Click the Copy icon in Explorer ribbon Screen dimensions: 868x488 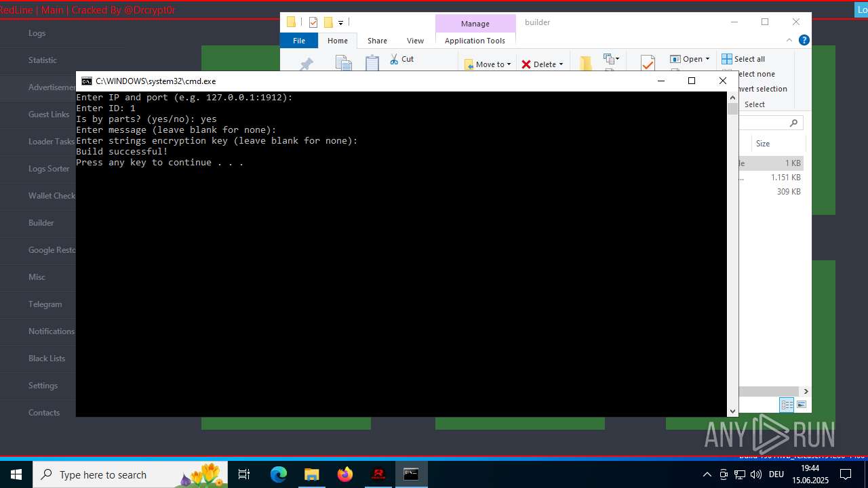click(x=343, y=64)
